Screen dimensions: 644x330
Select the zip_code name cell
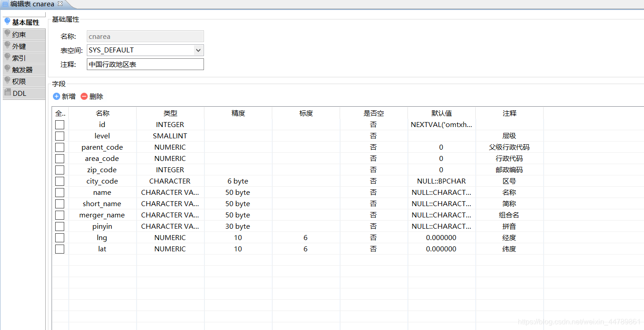point(102,170)
